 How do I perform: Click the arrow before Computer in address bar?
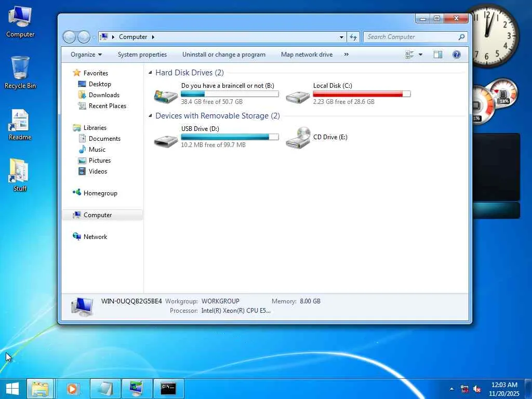113,37
